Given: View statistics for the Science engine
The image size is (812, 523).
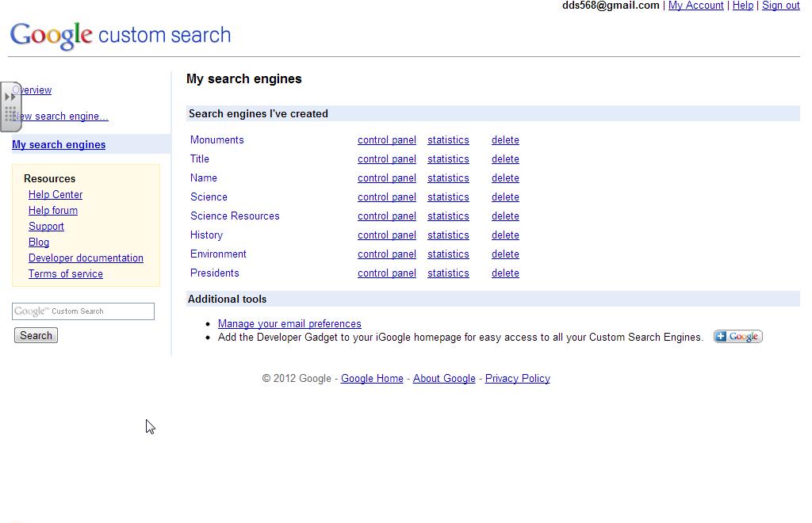Looking at the screenshot, I should pyautogui.click(x=448, y=197).
